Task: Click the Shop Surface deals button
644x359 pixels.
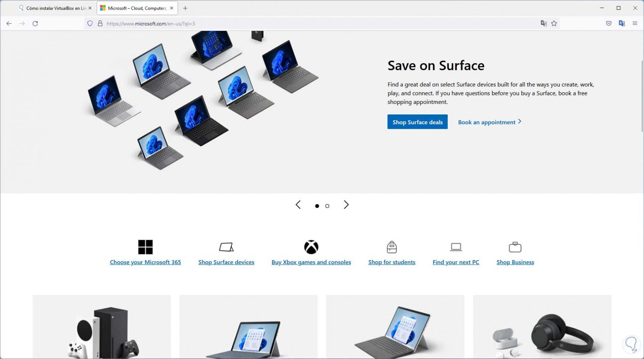Action: tap(417, 122)
